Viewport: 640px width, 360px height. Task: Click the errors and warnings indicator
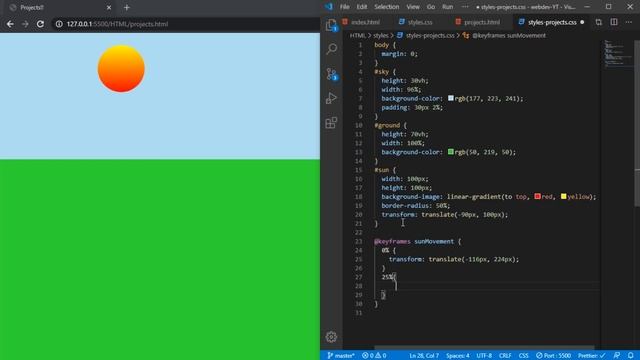pyautogui.click(x=374, y=356)
